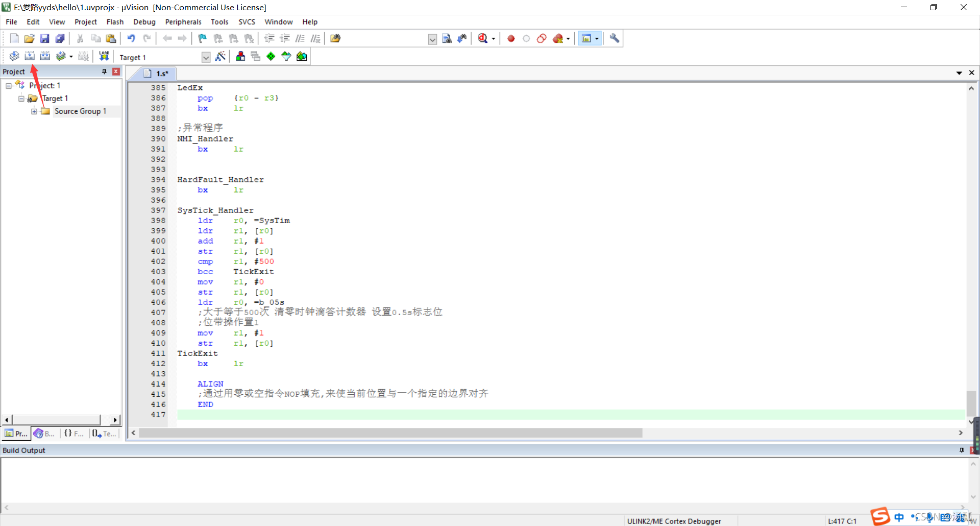Screen dimensions: 980x526
Task: Open the editor tab list dropdown
Action: (x=959, y=73)
